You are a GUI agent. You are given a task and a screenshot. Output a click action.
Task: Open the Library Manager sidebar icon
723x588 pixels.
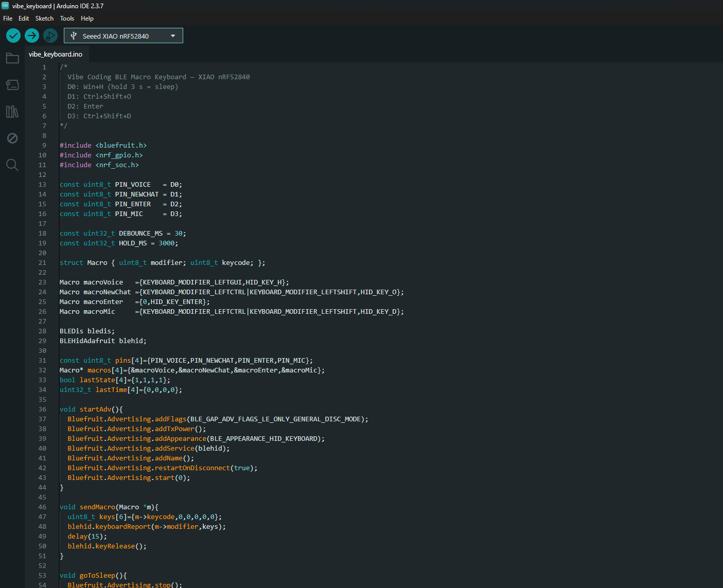[x=12, y=112]
